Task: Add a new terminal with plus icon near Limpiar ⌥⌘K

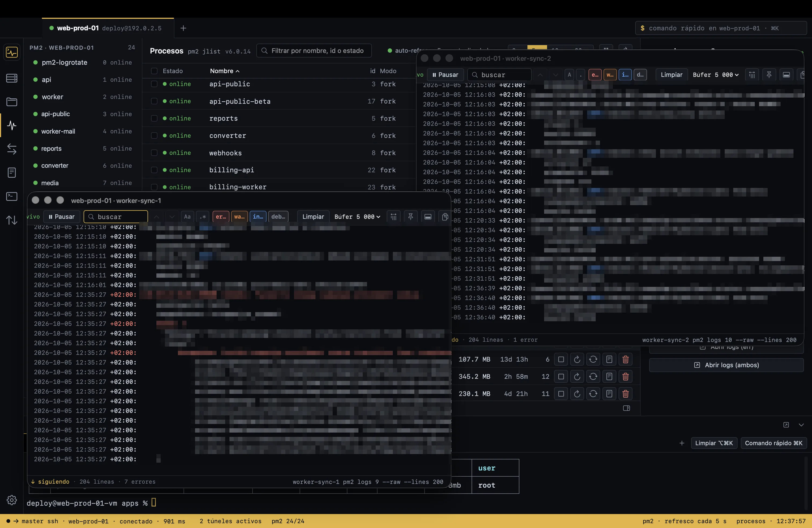Action: [x=682, y=443]
